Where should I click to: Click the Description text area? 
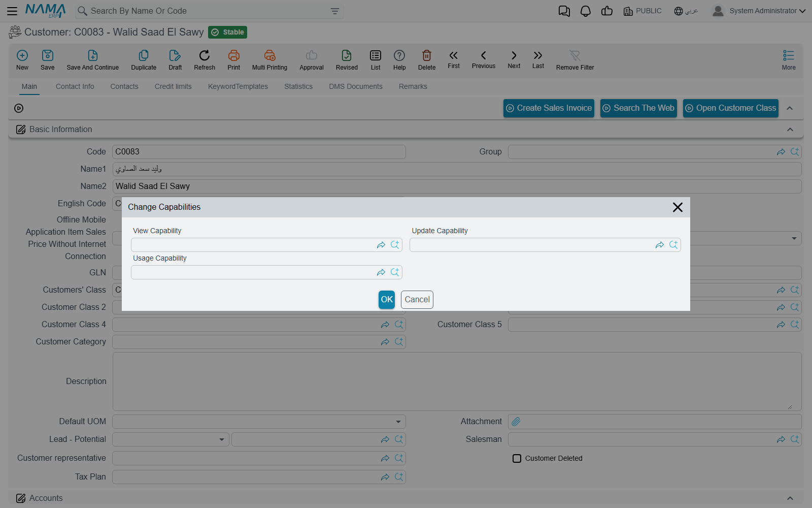pos(457,382)
